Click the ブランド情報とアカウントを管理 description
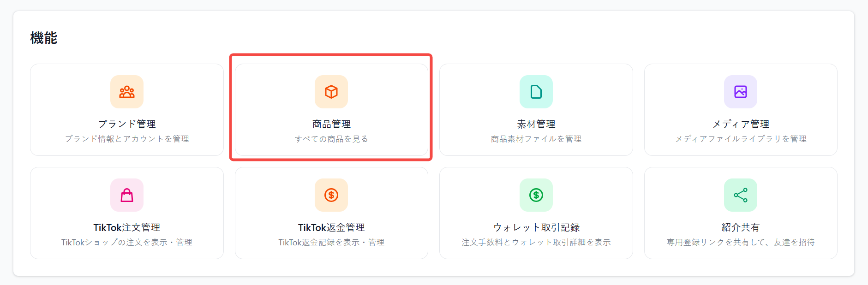Viewport: 868px width, 285px height. click(126, 138)
